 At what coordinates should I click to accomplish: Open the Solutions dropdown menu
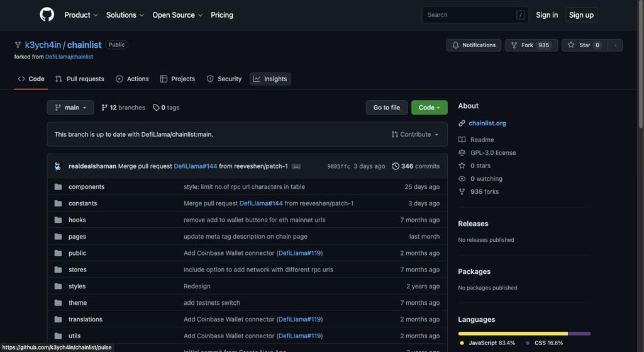[125, 15]
